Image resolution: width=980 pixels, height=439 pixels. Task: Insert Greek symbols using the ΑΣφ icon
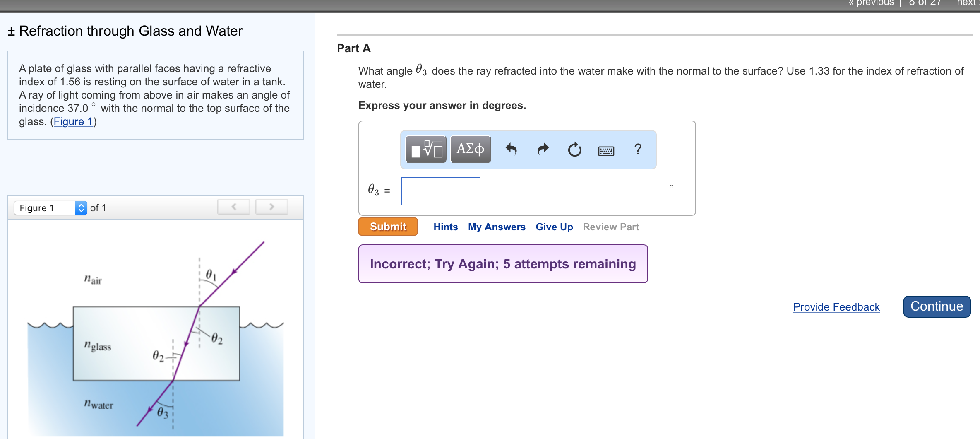point(470,150)
